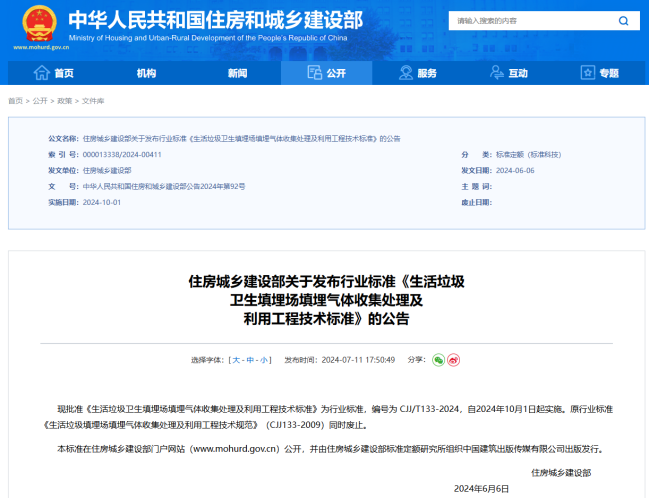
Task: Set font size to medium (中)
Action: point(251,359)
